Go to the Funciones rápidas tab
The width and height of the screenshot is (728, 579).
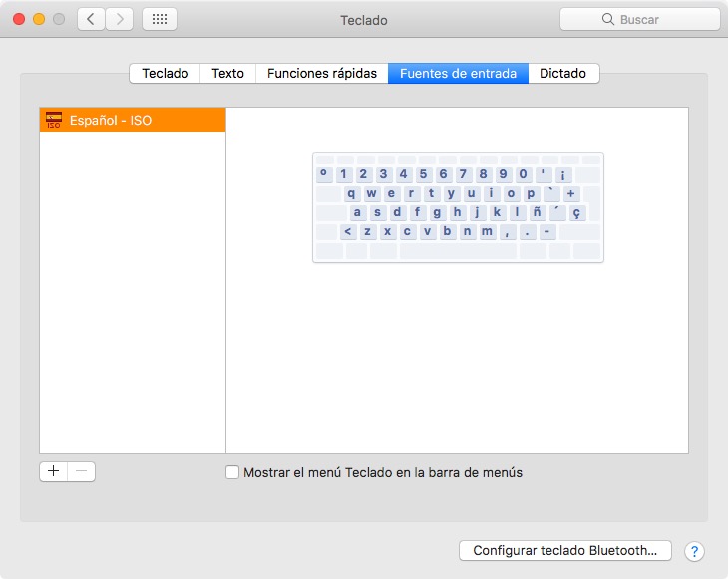(x=322, y=74)
